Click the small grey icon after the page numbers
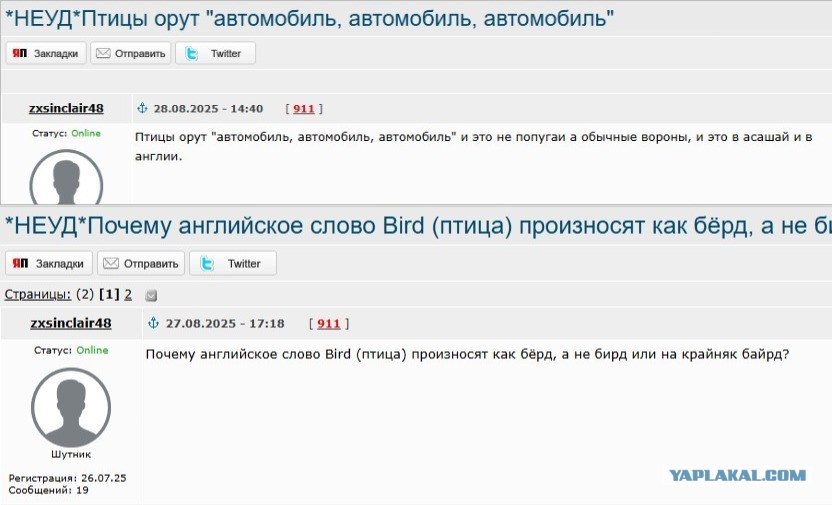 tap(151, 295)
